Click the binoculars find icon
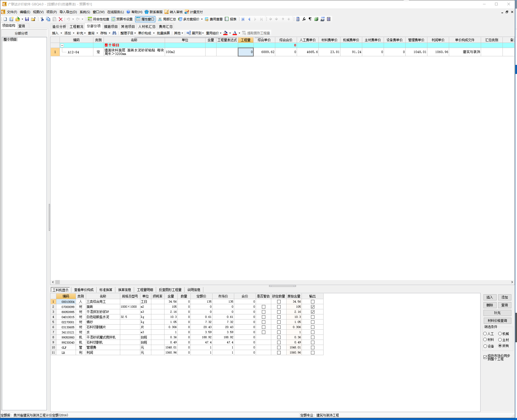Image resolution: width=517 pixels, height=420 pixels. (114, 33)
